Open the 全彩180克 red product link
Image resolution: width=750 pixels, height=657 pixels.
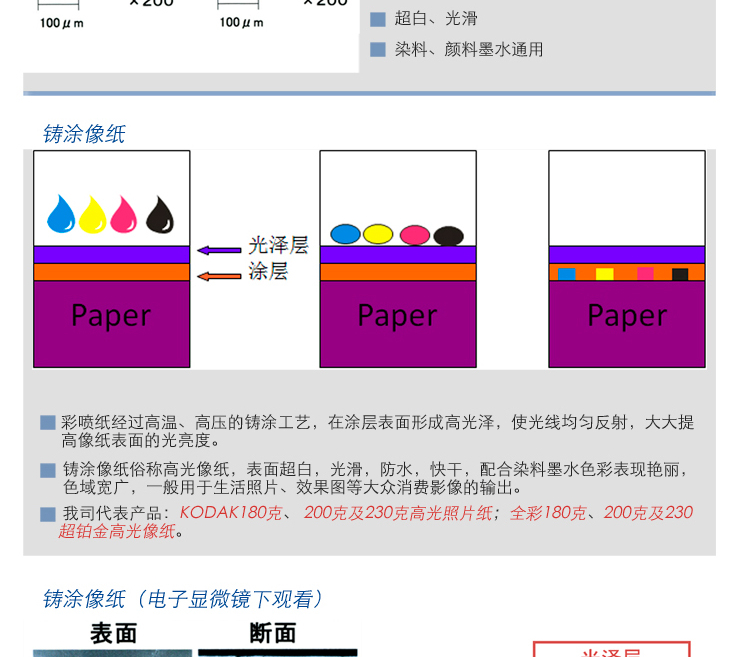tap(548, 513)
